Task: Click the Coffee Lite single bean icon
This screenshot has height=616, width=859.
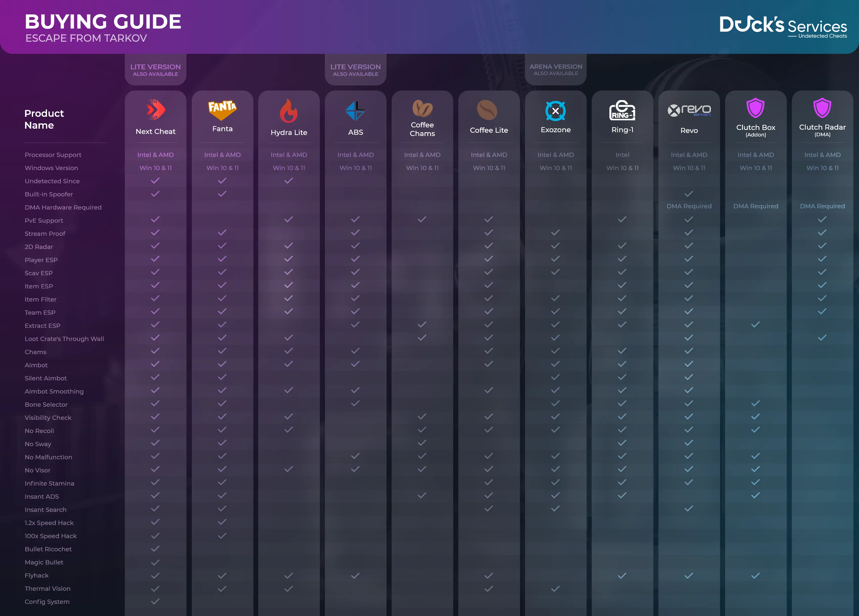Action: 487,110
